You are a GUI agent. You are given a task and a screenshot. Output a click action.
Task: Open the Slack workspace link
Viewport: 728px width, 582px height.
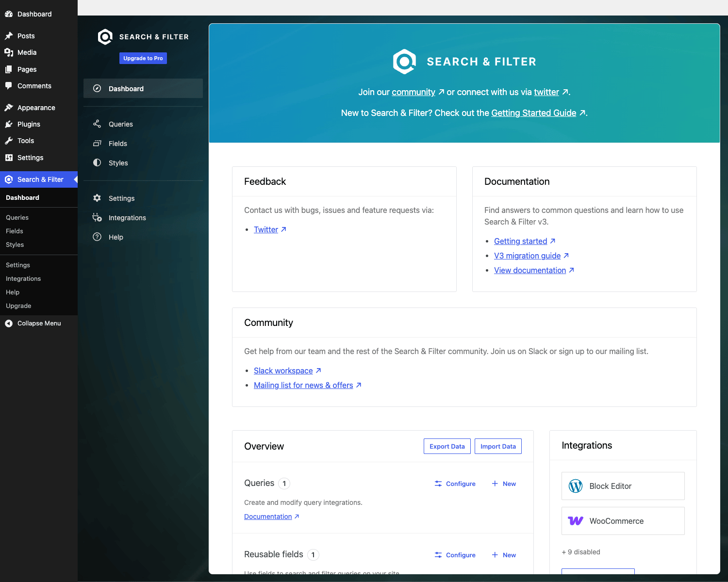pos(283,371)
